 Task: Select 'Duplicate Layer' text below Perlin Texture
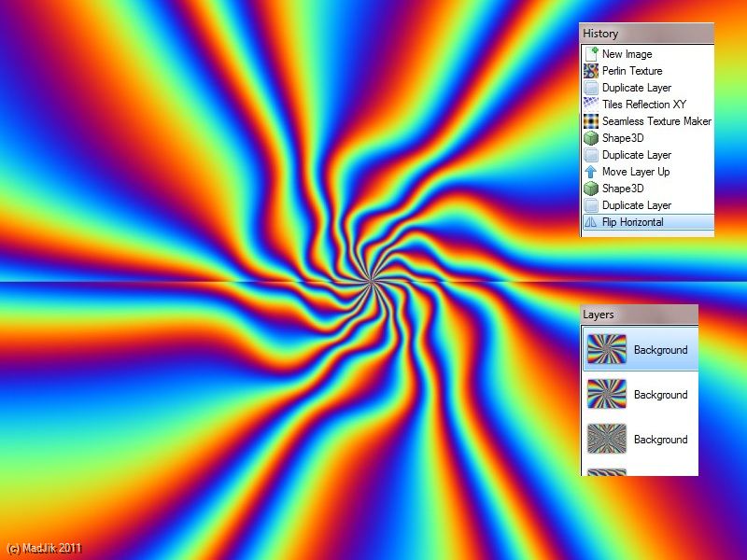coord(637,88)
